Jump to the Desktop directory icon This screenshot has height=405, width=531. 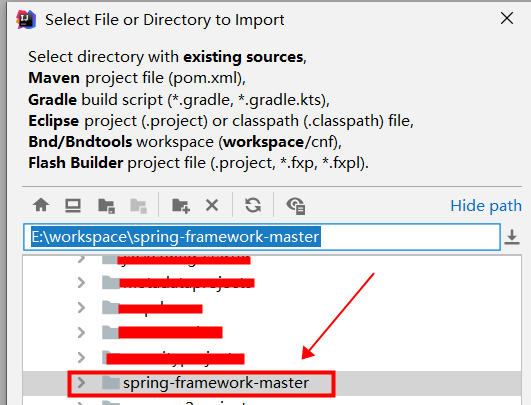[x=73, y=205]
